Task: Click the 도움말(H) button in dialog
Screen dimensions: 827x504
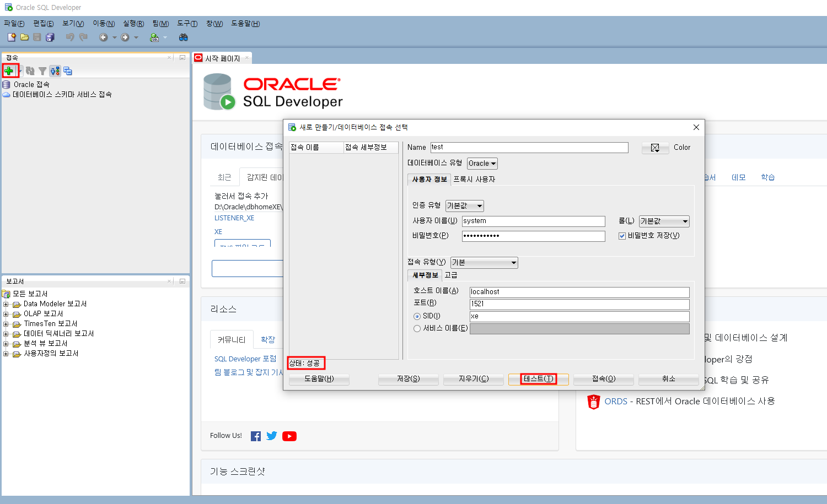Action: [319, 379]
